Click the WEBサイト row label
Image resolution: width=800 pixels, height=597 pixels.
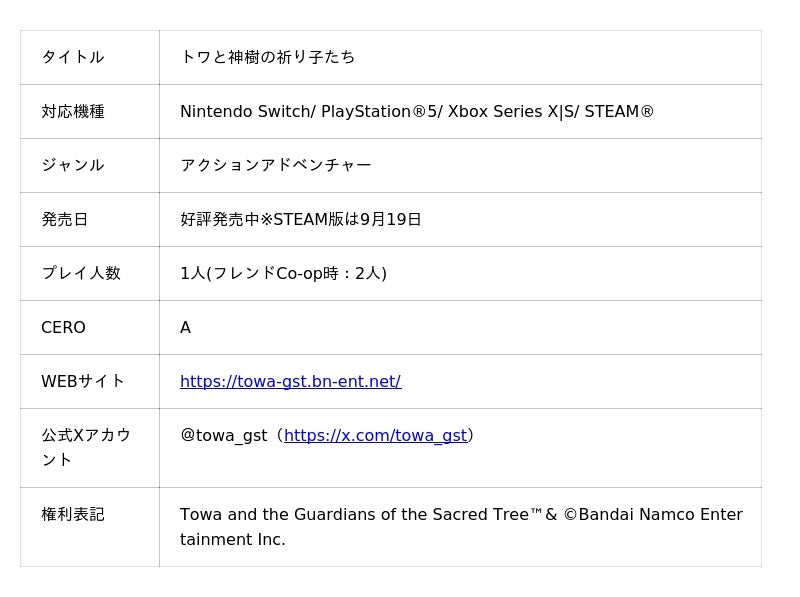pyautogui.click(x=83, y=381)
